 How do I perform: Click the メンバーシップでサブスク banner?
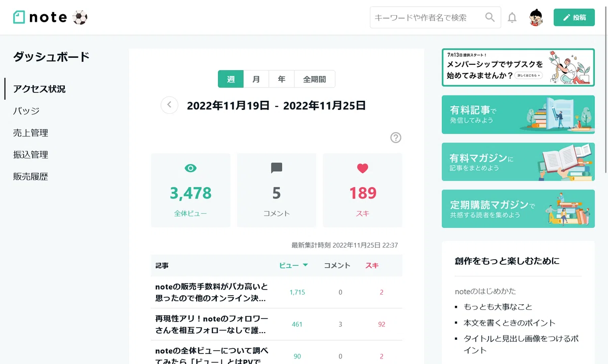click(518, 67)
